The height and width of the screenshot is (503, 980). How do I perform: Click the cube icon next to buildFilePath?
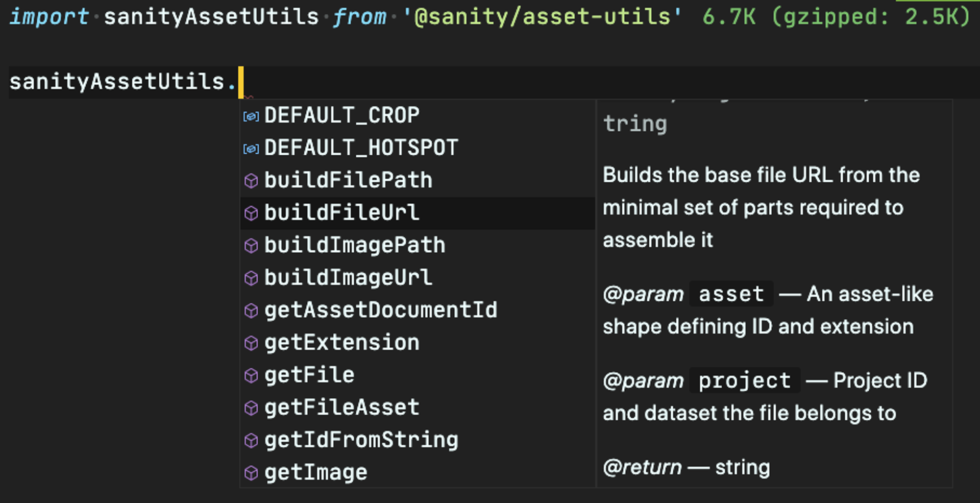tap(251, 181)
